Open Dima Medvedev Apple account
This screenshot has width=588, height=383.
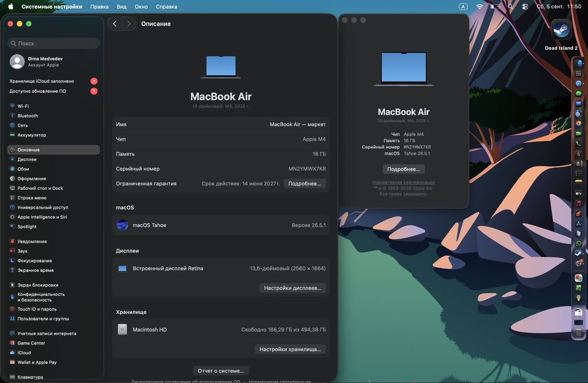pyautogui.click(x=54, y=62)
